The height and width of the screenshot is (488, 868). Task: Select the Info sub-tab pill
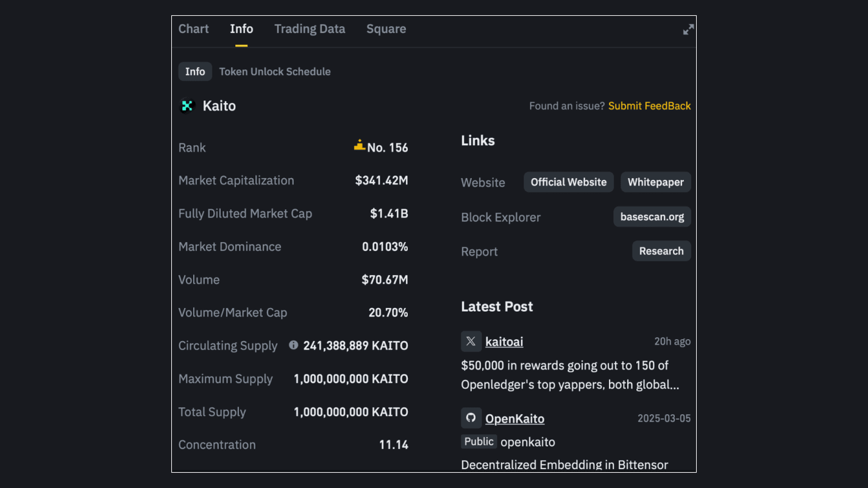(195, 71)
